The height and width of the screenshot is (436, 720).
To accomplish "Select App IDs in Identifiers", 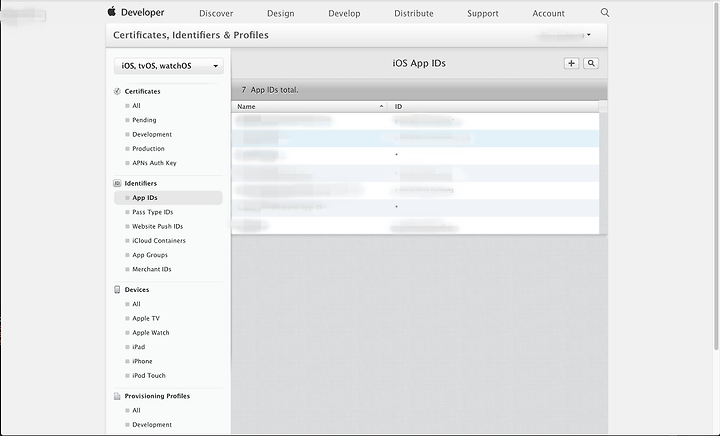I will point(168,198).
